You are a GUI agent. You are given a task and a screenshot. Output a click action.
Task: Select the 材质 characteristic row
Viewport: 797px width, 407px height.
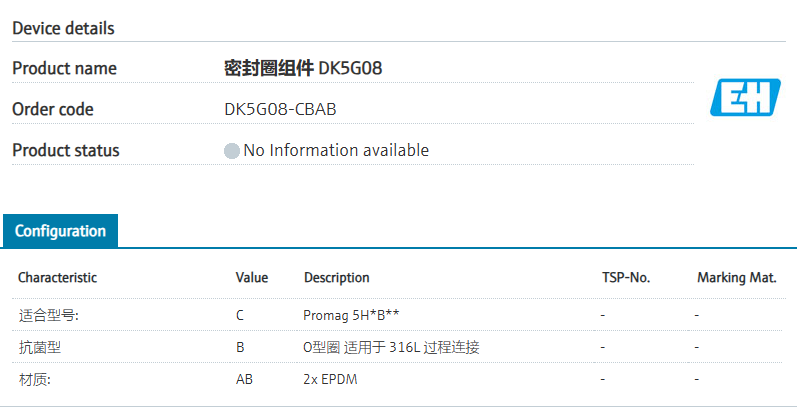tap(36, 380)
